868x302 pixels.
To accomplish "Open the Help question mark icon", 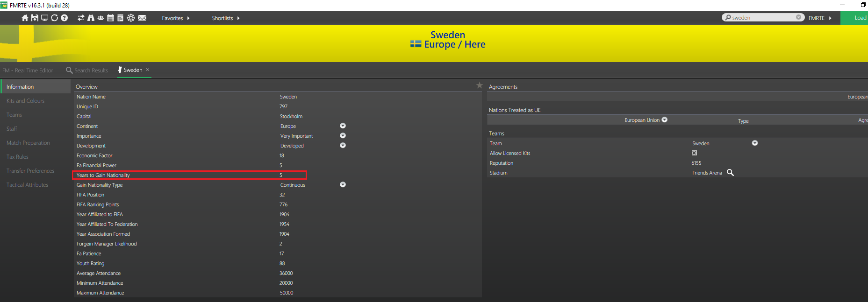I will 65,18.
